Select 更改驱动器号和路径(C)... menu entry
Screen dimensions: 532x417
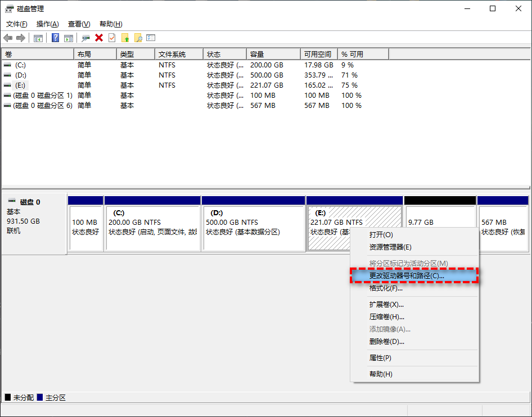[x=414, y=275]
